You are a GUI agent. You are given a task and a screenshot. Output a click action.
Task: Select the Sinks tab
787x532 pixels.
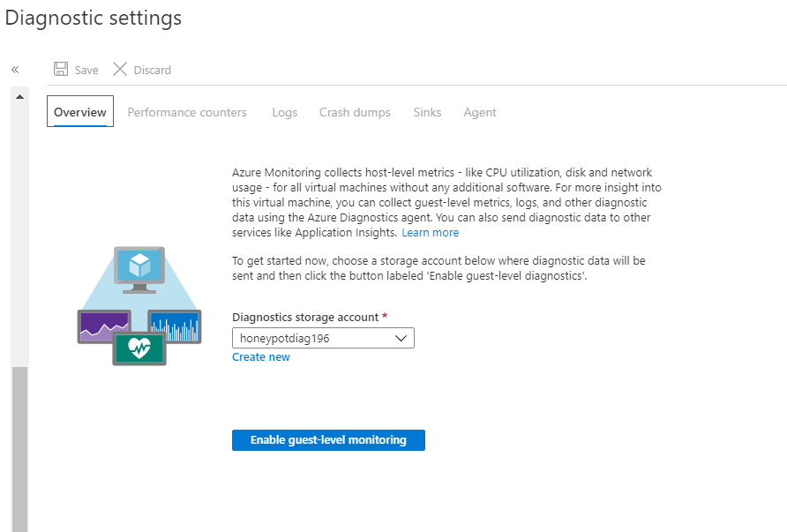[x=427, y=111]
